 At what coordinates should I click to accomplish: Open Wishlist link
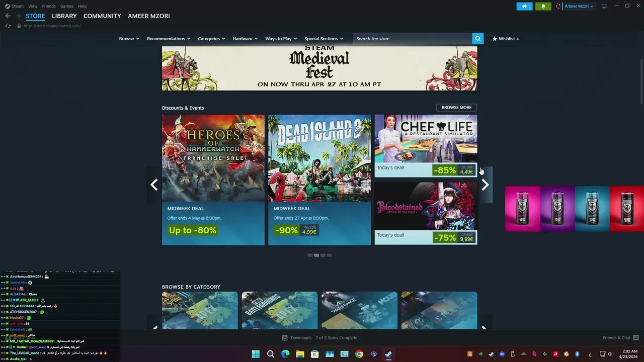point(505,38)
